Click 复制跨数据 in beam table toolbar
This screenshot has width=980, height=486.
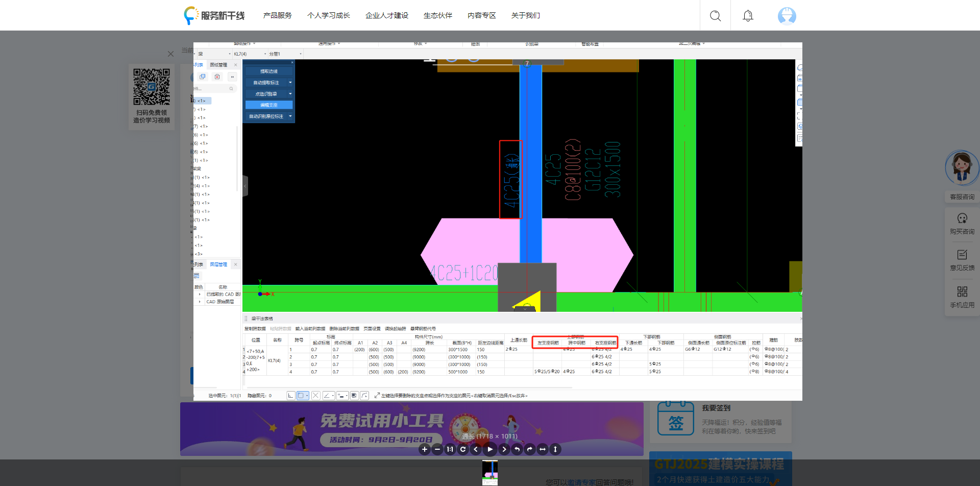coord(255,329)
